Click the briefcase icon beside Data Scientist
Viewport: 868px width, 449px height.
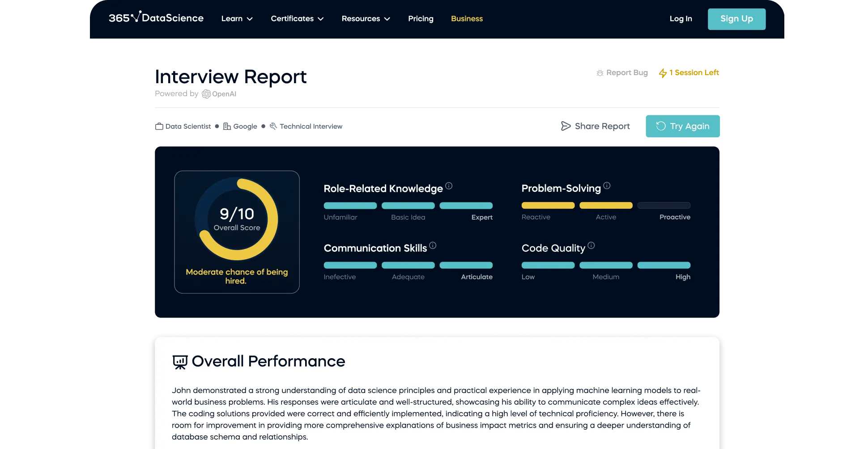pos(159,126)
